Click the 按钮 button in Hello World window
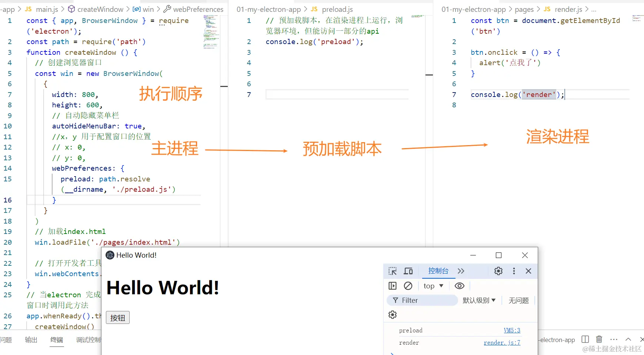 (x=118, y=318)
